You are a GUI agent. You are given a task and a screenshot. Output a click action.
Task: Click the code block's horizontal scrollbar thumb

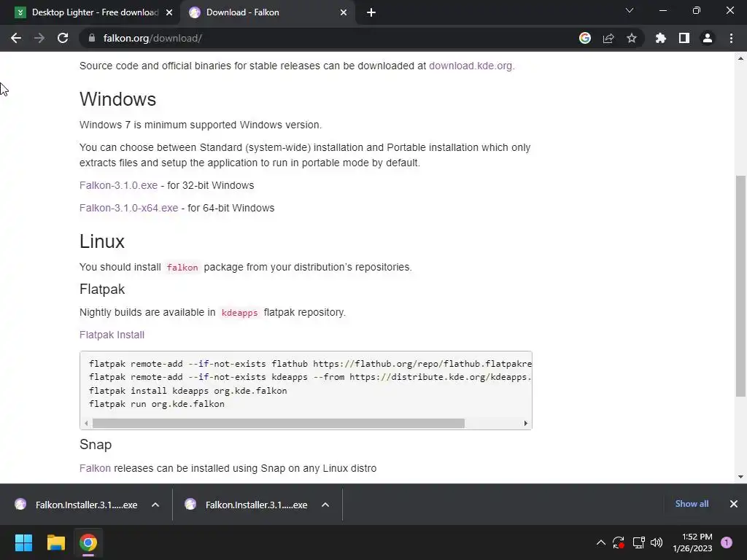click(x=278, y=424)
